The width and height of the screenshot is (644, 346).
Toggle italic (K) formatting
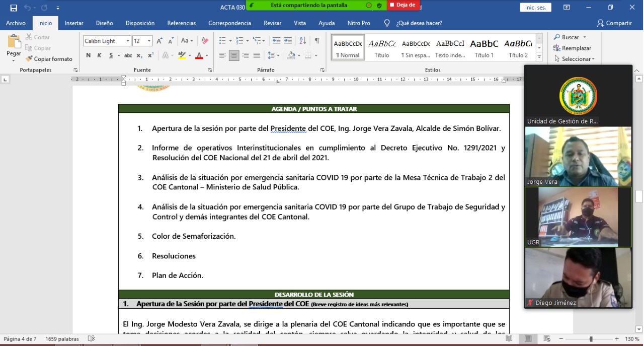coord(99,55)
